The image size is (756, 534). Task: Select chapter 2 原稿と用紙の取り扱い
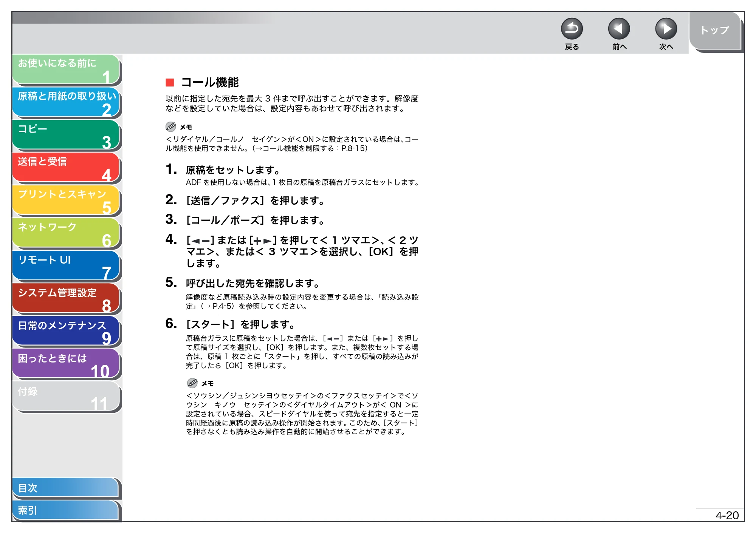point(66,102)
